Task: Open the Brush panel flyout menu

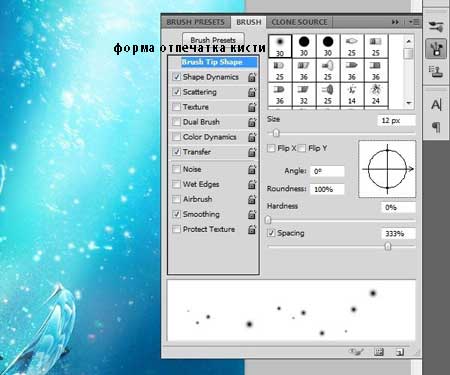Action: point(414,22)
